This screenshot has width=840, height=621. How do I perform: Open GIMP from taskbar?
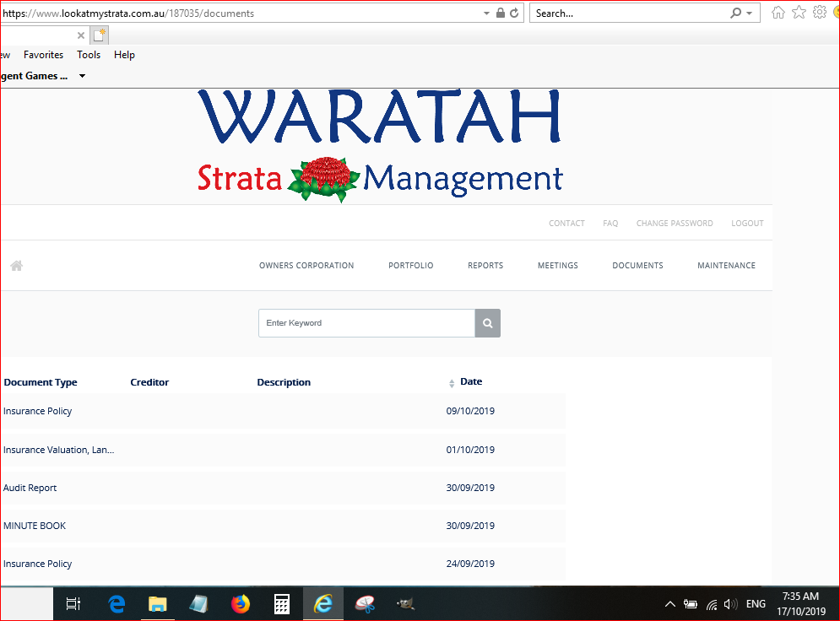pyautogui.click(x=405, y=604)
